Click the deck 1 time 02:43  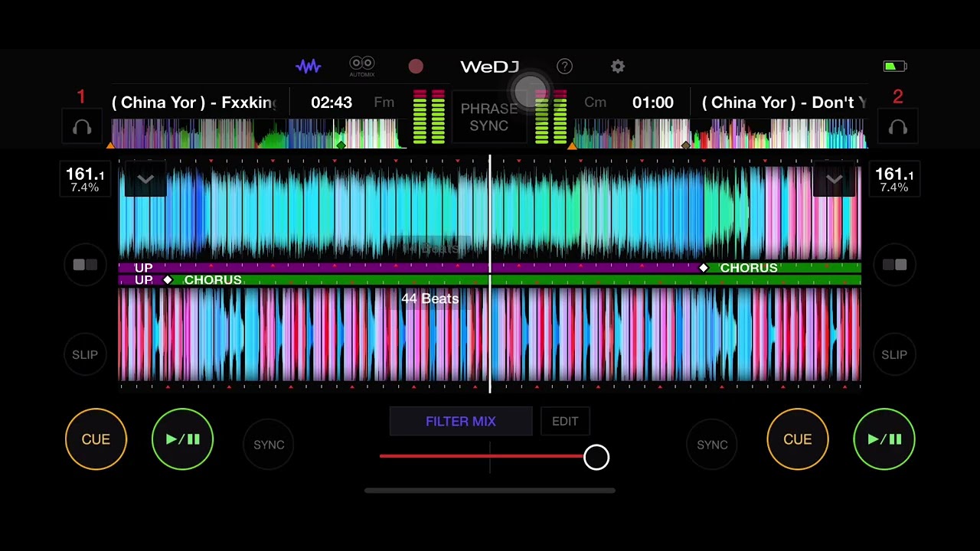[x=332, y=103]
